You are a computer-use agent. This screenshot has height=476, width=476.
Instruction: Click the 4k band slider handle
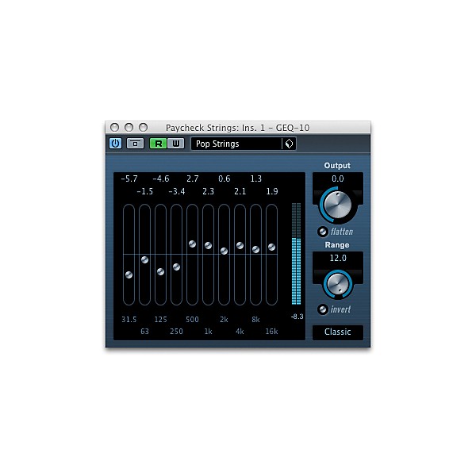click(x=240, y=246)
